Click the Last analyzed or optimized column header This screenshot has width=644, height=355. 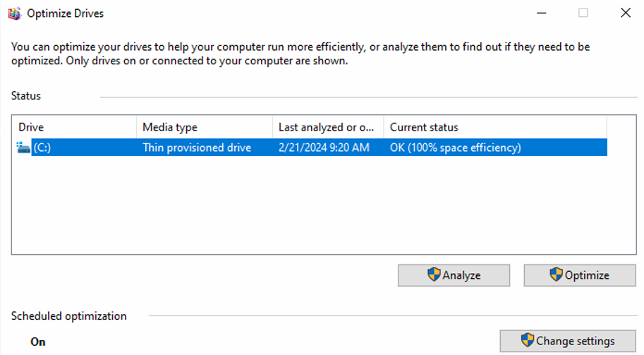328,127
